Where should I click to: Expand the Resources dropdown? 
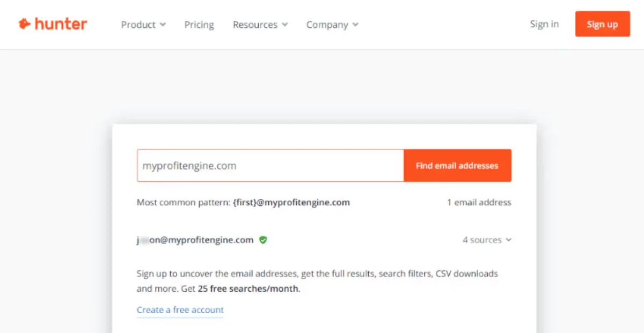click(x=255, y=25)
